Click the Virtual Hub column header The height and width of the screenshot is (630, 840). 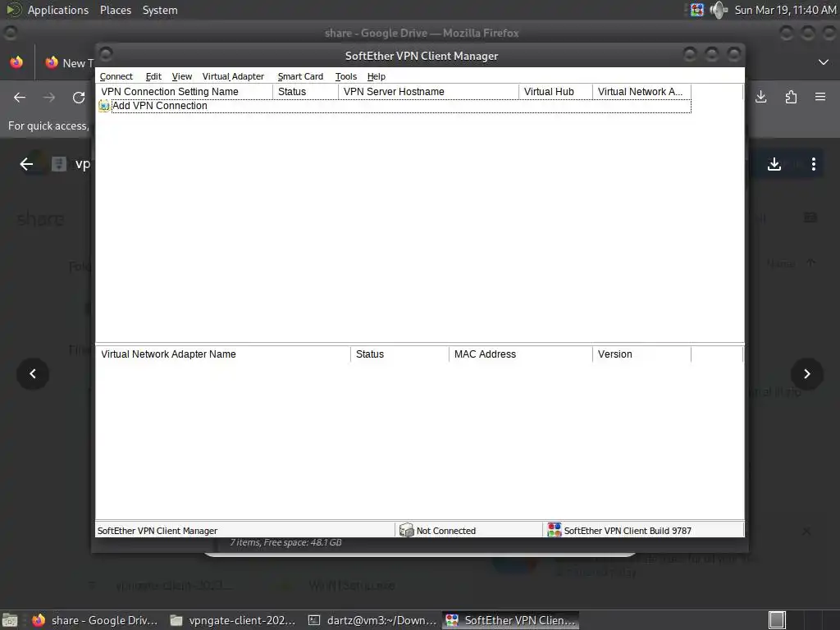pos(555,92)
